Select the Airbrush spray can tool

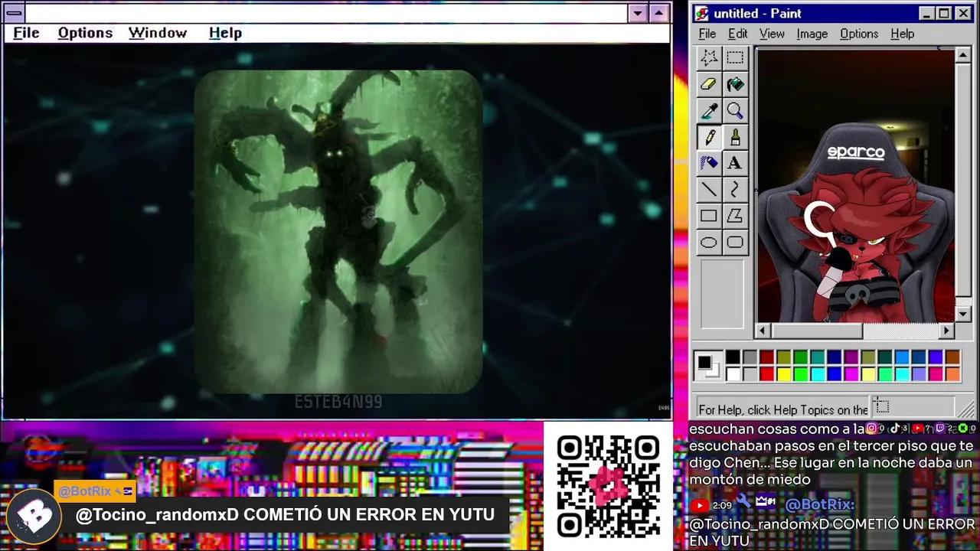[709, 163]
